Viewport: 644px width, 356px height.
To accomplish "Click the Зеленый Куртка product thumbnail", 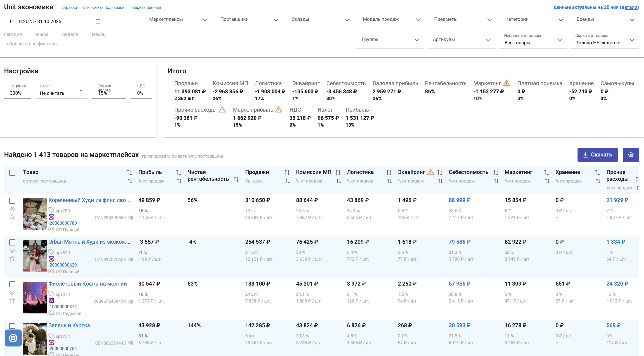I will [35, 339].
